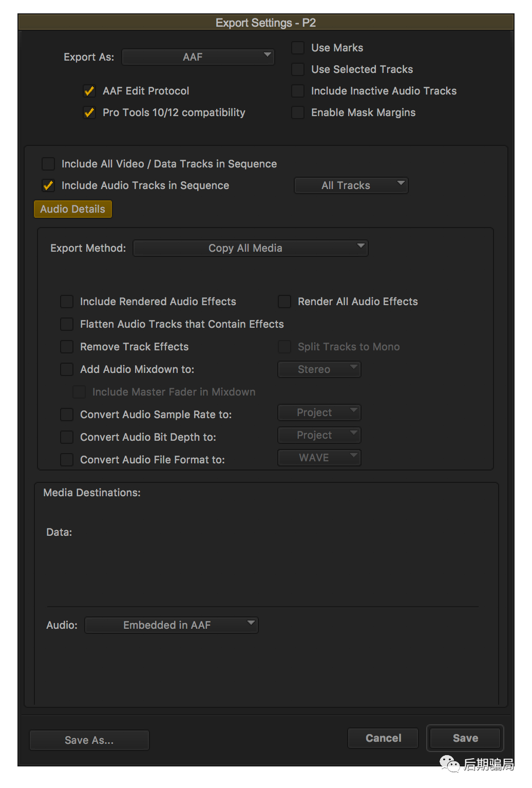Enable Use Marks option
The height and width of the screenshot is (788, 532).
298,48
